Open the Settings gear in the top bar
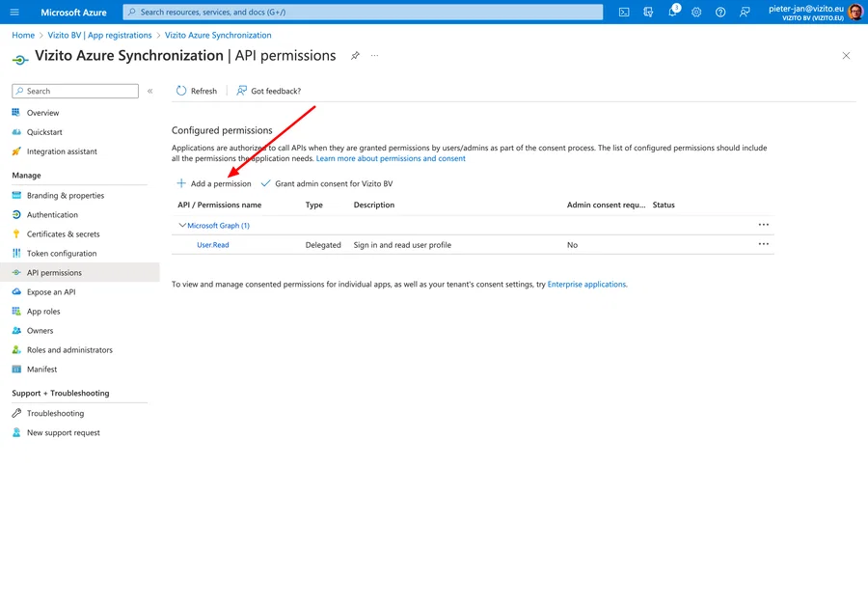Screen dimensions: 868x604 point(696,13)
